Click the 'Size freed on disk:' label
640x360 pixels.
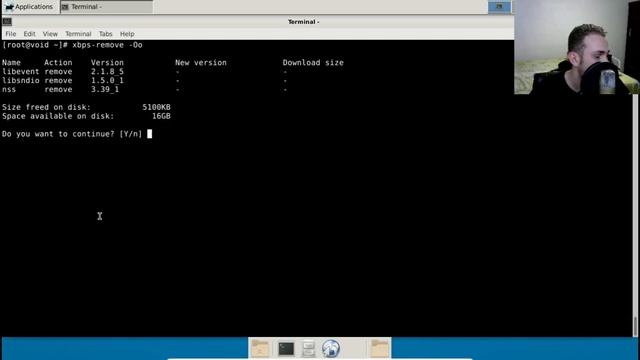(46, 107)
